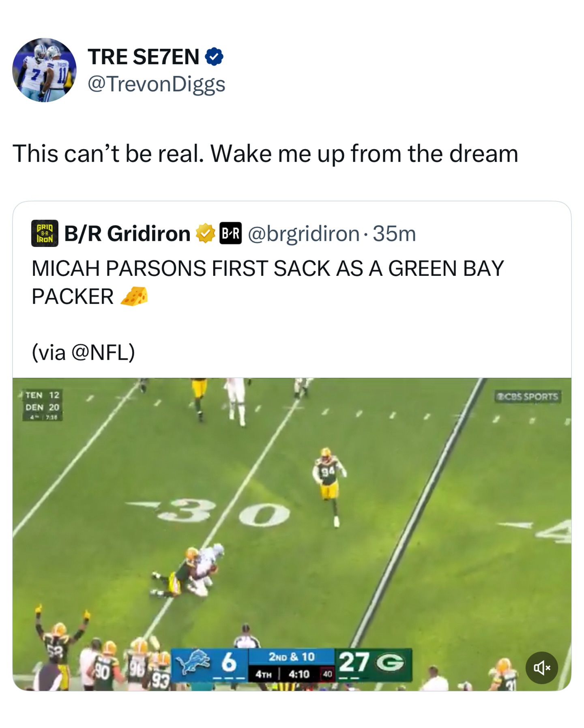The image size is (584, 728).
Task: Open TRE SE7EN's profile picture
Action: [44, 70]
